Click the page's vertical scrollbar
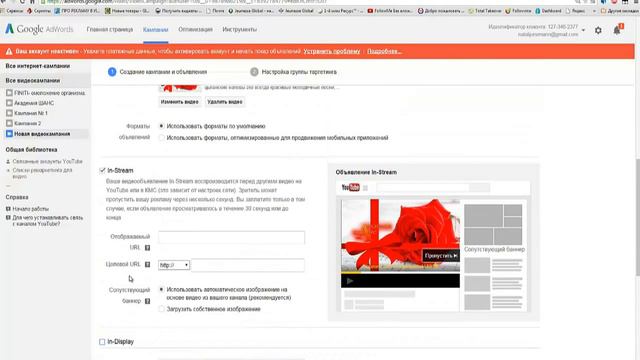640x360 pixels. point(638,216)
